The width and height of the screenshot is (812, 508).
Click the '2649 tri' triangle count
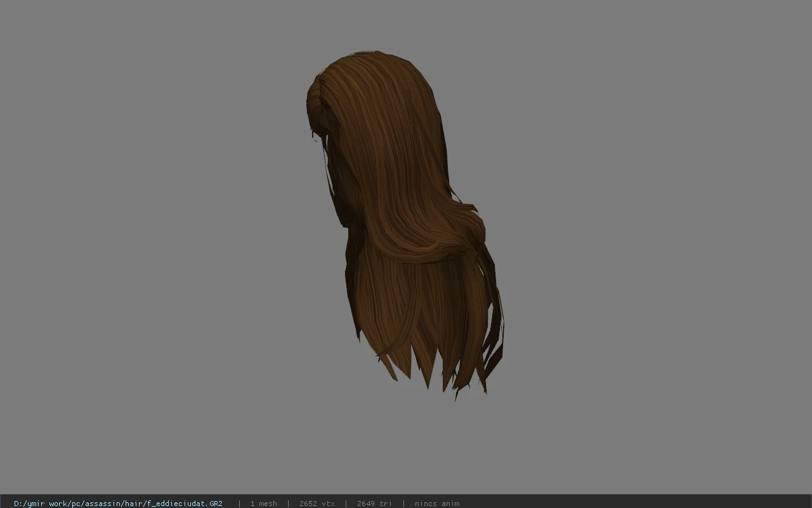[374, 504]
